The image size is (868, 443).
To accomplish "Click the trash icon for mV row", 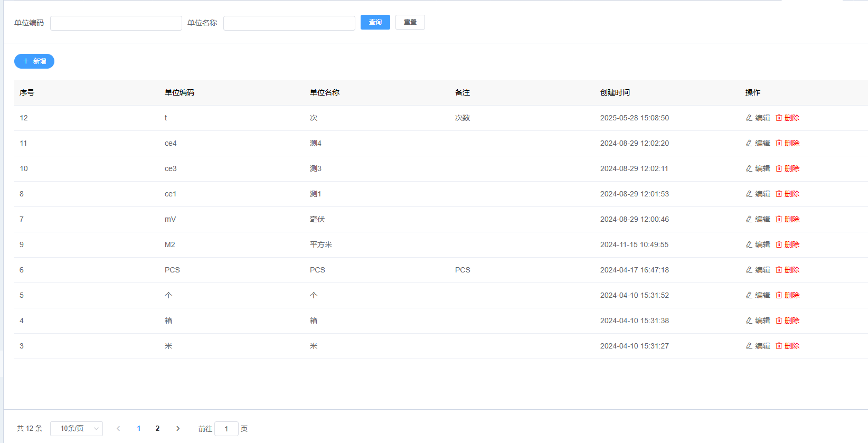I will [779, 219].
